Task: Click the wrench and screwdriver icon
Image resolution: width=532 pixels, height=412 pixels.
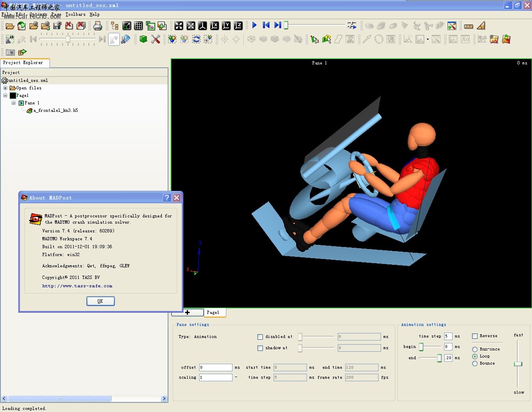Action: tap(156, 39)
